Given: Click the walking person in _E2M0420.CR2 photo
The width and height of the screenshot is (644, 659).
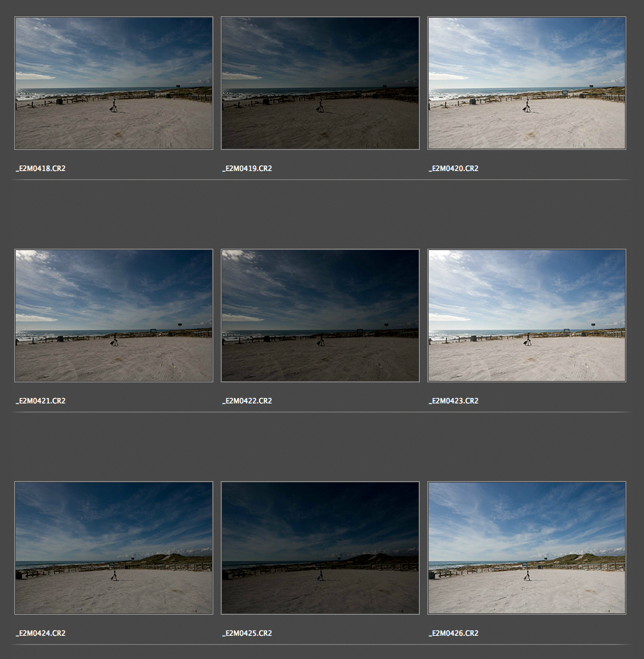Looking at the screenshot, I should [527, 106].
